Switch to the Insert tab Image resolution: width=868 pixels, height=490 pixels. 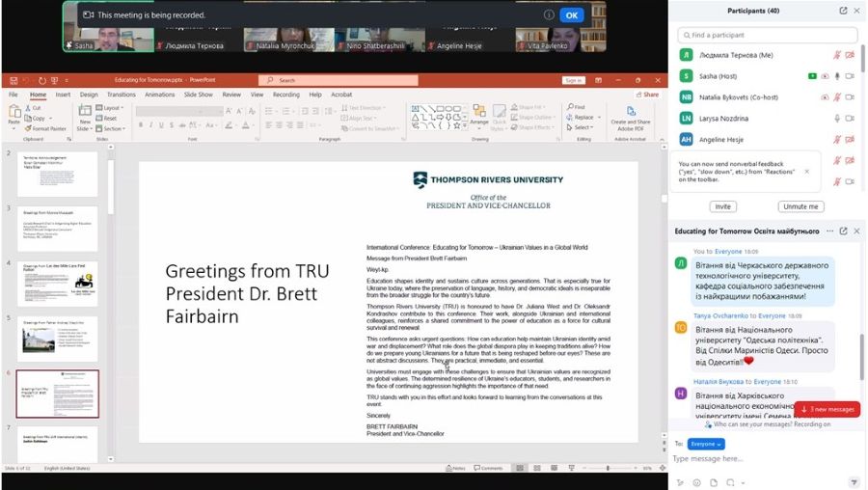(x=63, y=95)
